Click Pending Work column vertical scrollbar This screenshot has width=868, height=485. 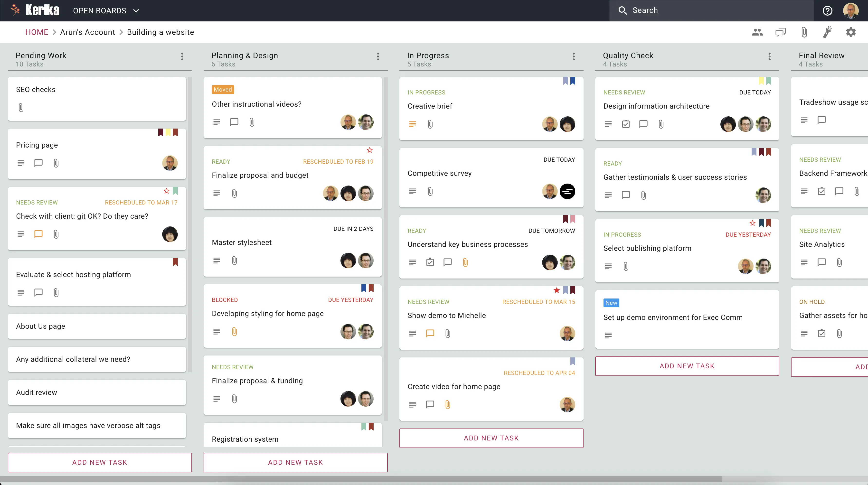[x=190, y=225]
